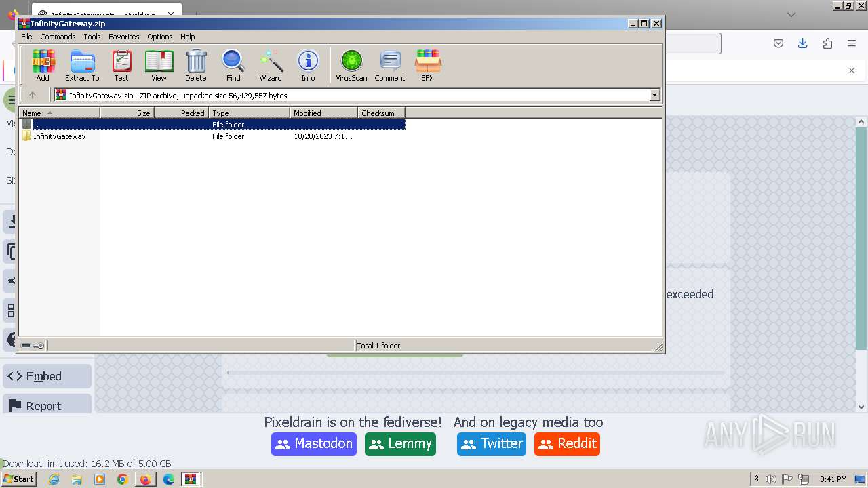868x488 pixels.
Task: Sort by the Name column header
Action: click(x=60, y=113)
